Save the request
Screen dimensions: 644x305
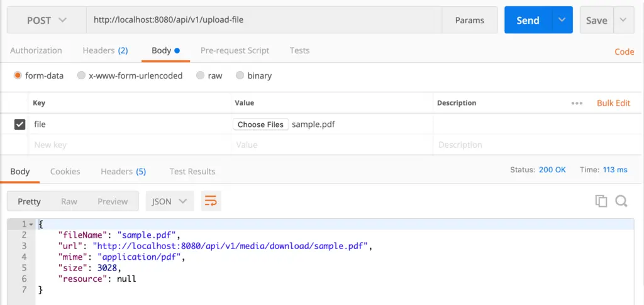[x=596, y=19]
